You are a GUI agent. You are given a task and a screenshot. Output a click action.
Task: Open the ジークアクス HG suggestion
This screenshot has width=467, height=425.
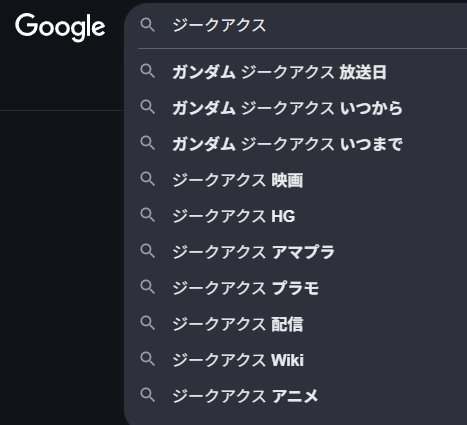296,216
